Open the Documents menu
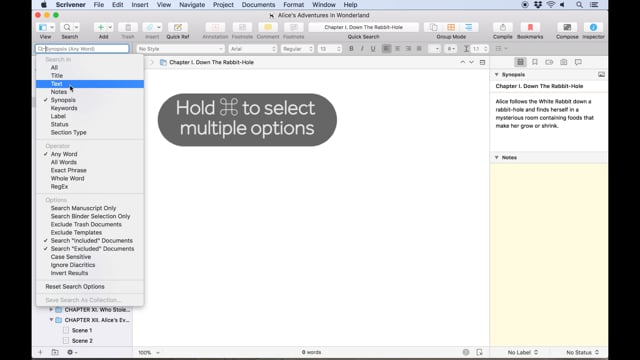Viewport: 640px width, 360px height. click(x=258, y=4)
